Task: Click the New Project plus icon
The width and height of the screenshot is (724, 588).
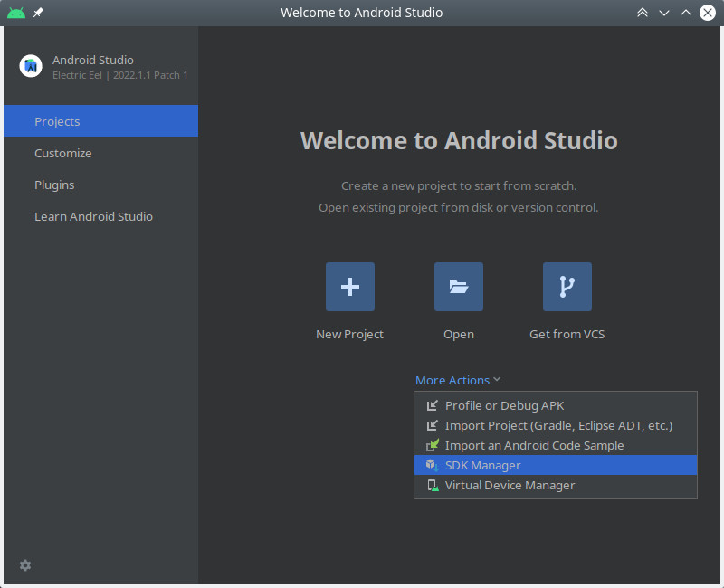Action: (x=350, y=287)
